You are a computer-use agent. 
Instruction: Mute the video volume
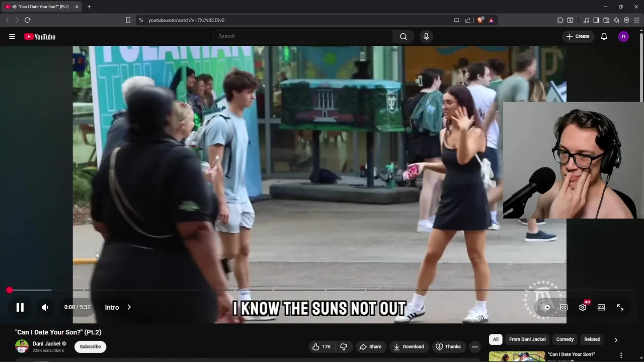point(45,307)
